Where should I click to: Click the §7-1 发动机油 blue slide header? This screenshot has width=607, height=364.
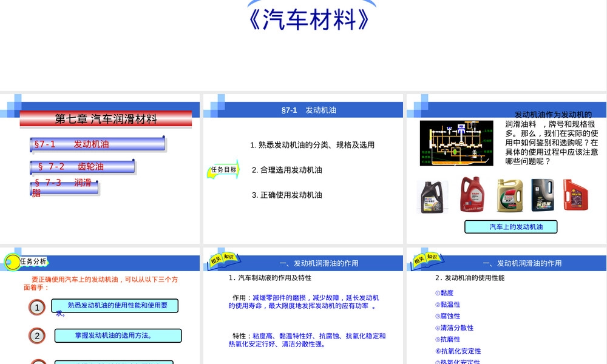coord(309,110)
